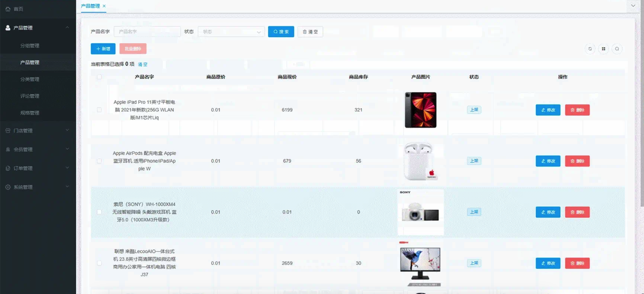
Task: Select 产品管理 submenu item
Action: pos(38,62)
